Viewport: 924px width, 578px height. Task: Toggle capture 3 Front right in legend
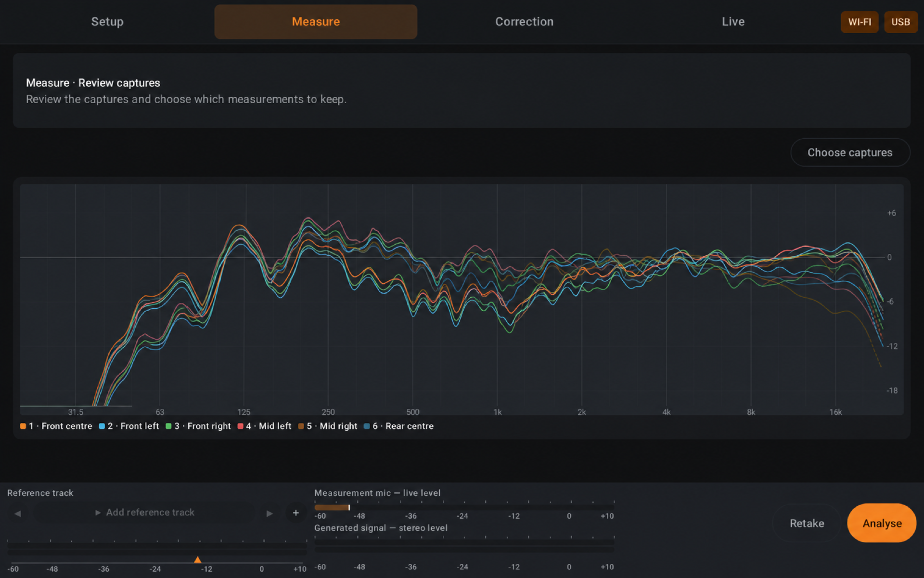(x=198, y=426)
